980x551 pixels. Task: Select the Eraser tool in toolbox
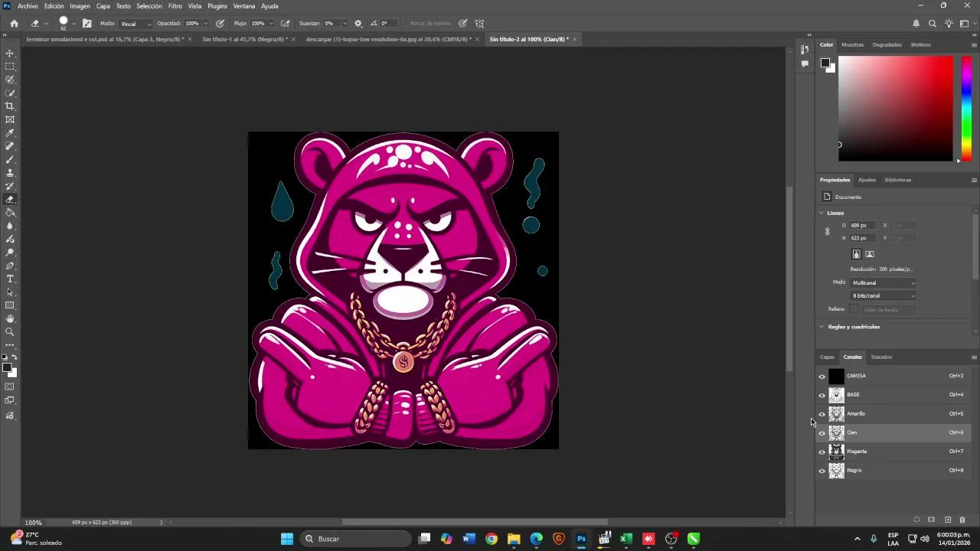(10, 199)
